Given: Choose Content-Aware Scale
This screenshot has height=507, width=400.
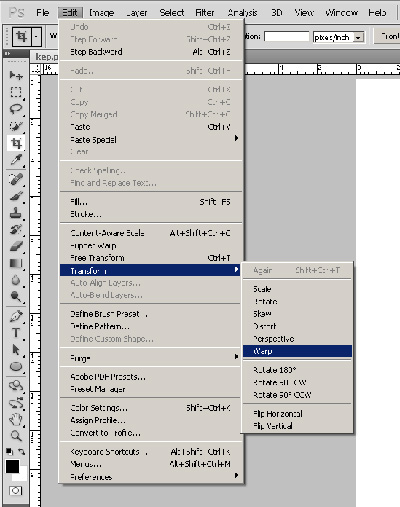Looking at the screenshot, I should [x=151, y=233].
